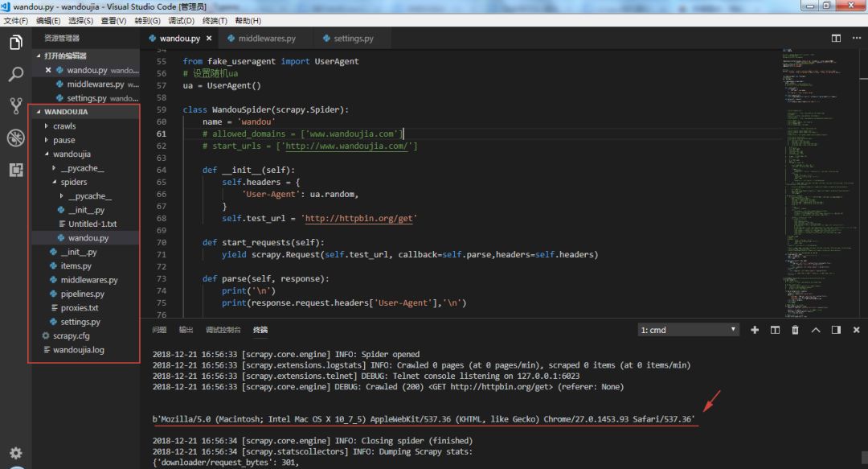Viewport: 868px width, 469px height.
Task: Open the Source Control view
Action: pos(16,105)
